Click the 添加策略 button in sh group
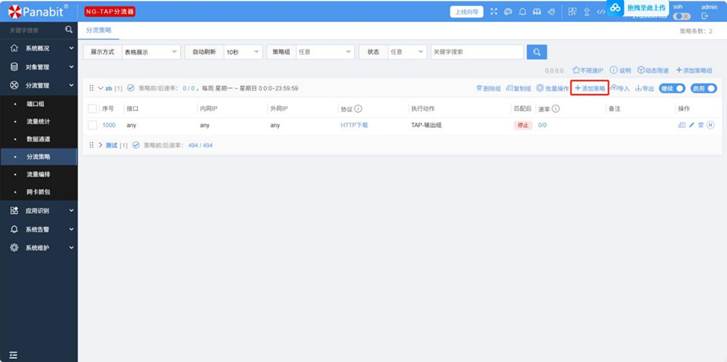This screenshot has width=727, height=362. 590,88
